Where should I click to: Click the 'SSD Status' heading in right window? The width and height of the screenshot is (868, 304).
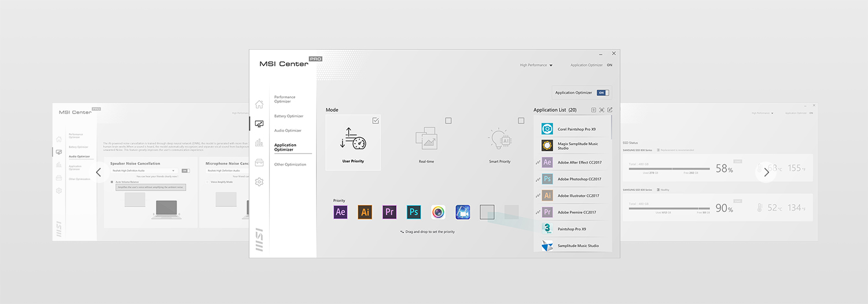[630, 142]
